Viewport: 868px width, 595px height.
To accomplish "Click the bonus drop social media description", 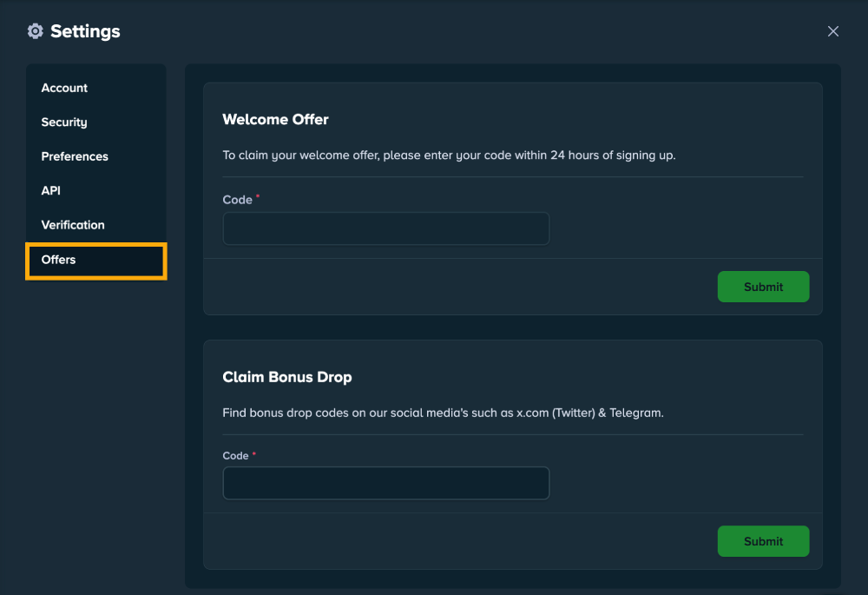I will point(443,413).
